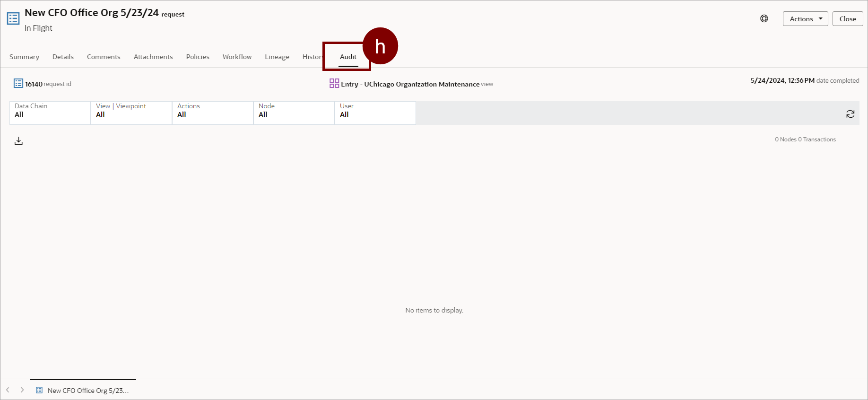Viewport: 868px width, 400px height.
Task: Expand the User filter dropdown
Action: pos(375,113)
